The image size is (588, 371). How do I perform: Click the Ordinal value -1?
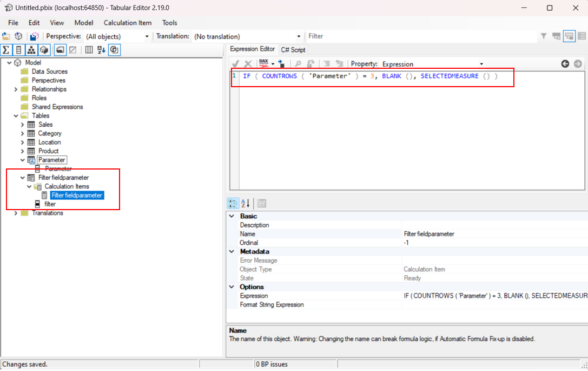[406, 243]
